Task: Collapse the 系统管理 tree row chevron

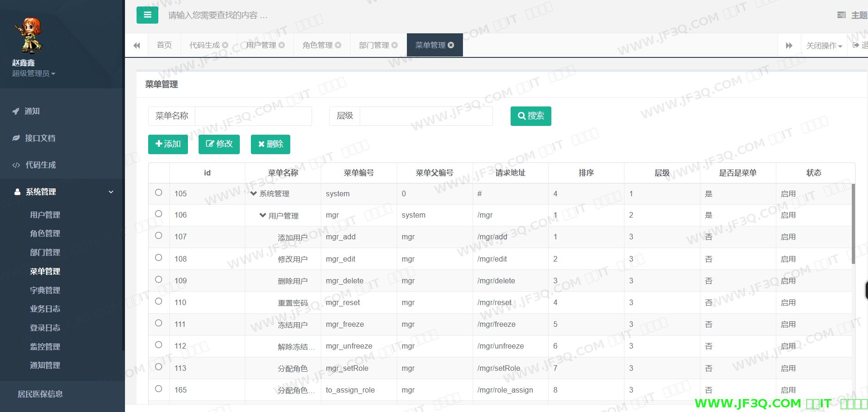Action: click(253, 194)
